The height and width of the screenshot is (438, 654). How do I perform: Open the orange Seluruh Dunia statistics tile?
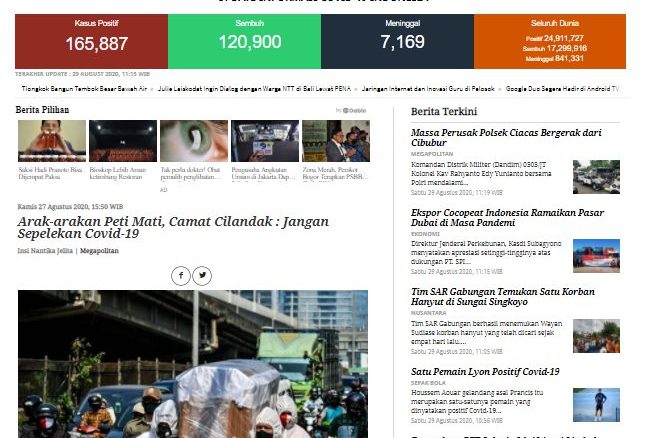coord(550,41)
